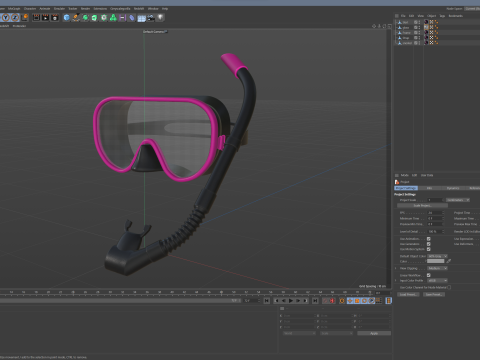Screen dimensions: 480x360
Task: Open the Render menu
Action: [x=85, y=9]
